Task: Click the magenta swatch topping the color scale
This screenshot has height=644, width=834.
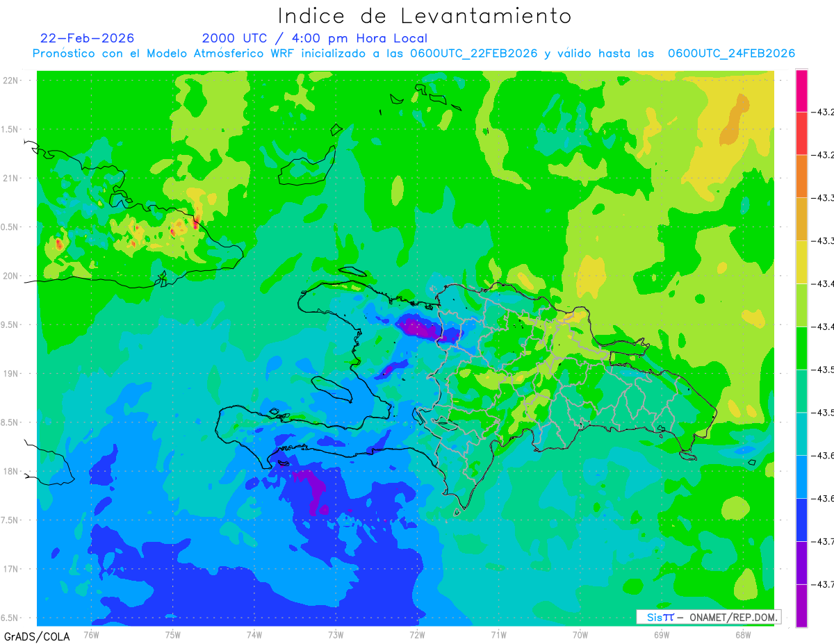Action: coord(801,90)
